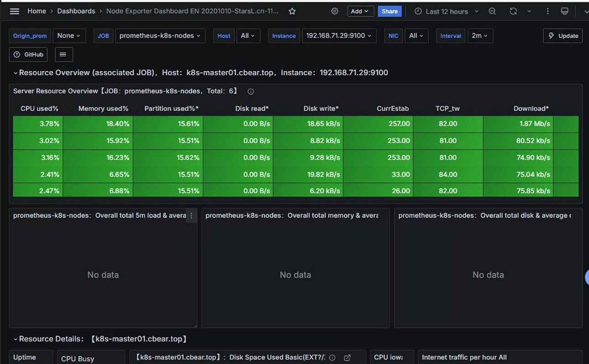The image size is (589, 364).
Task: Expand the JOB prometheus-k8s-nodes dropdown
Action: (x=160, y=36)
